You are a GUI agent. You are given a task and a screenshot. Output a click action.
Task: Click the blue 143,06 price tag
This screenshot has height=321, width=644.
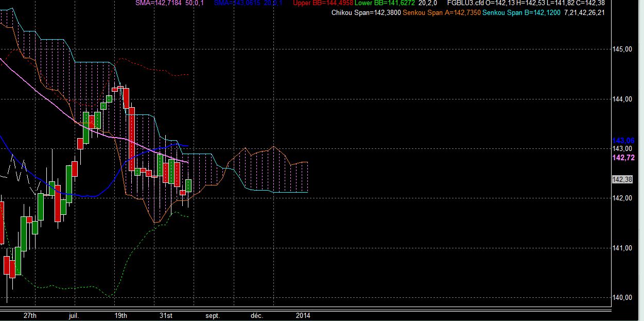tap(623, 141)
